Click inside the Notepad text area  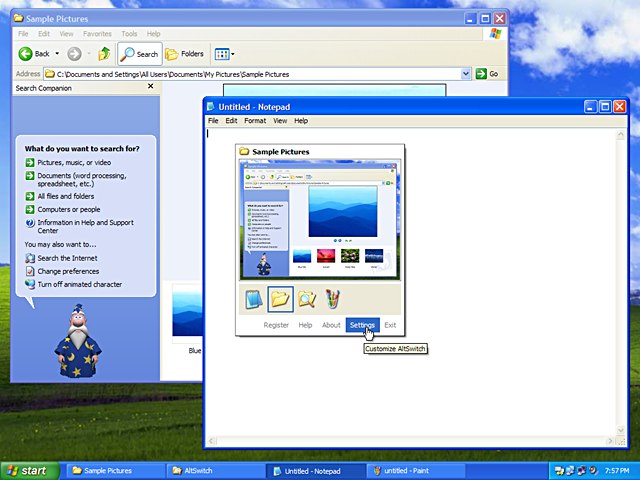pos(411,282)
